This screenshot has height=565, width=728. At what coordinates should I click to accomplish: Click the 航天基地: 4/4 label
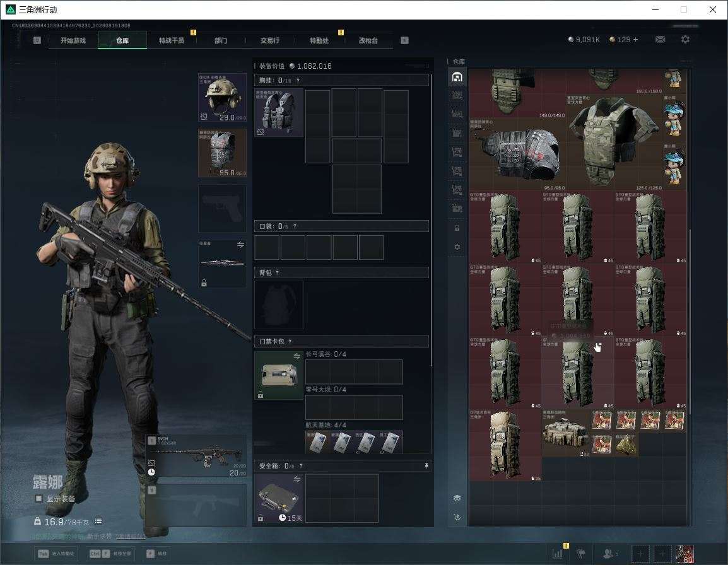pyautogui.click(x=326, y=425)
